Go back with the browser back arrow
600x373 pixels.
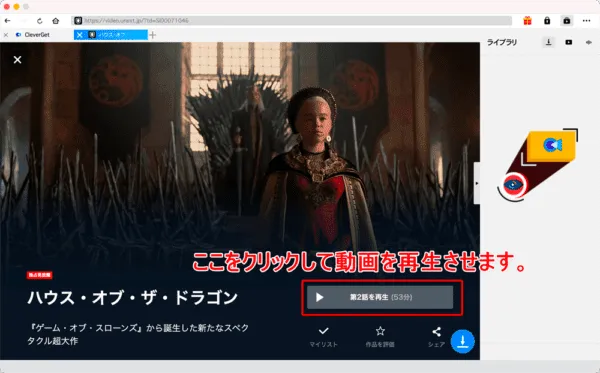[7, 21]
